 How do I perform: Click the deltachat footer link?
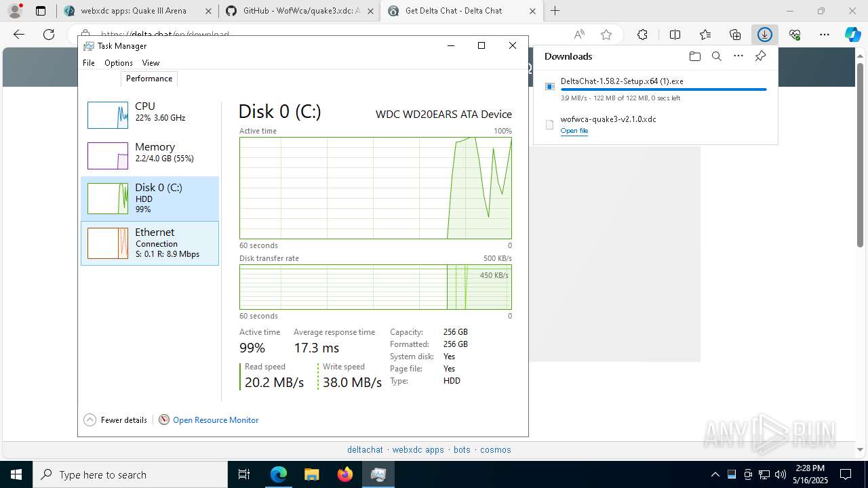365,449
